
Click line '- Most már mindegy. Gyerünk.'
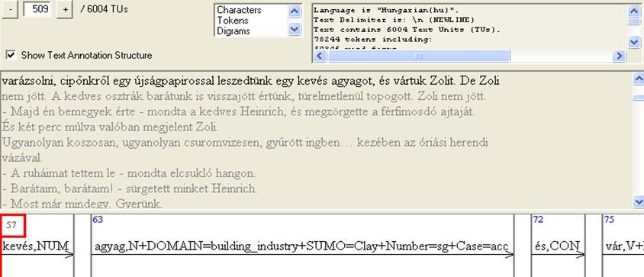coord(82,204)
